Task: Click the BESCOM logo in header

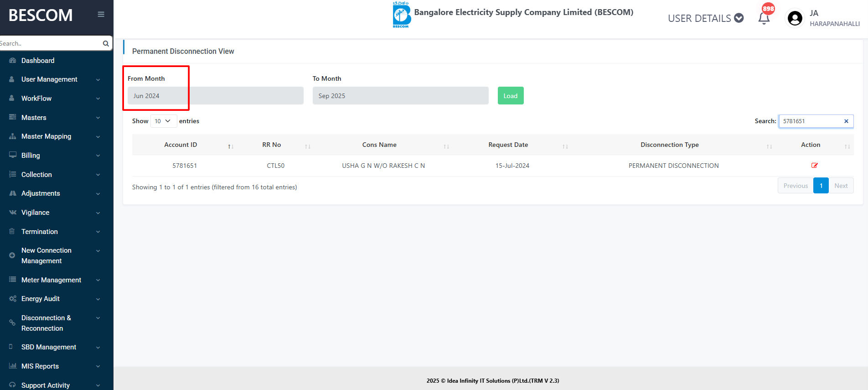Action: point(401,15)
